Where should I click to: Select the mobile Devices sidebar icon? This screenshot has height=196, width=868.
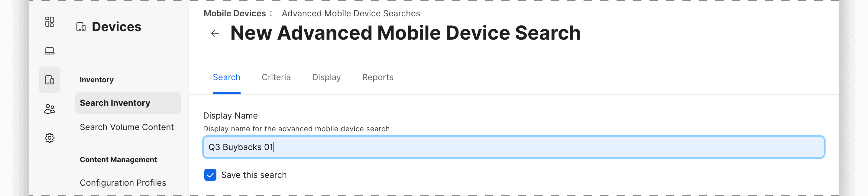click(x=50, y=80)
